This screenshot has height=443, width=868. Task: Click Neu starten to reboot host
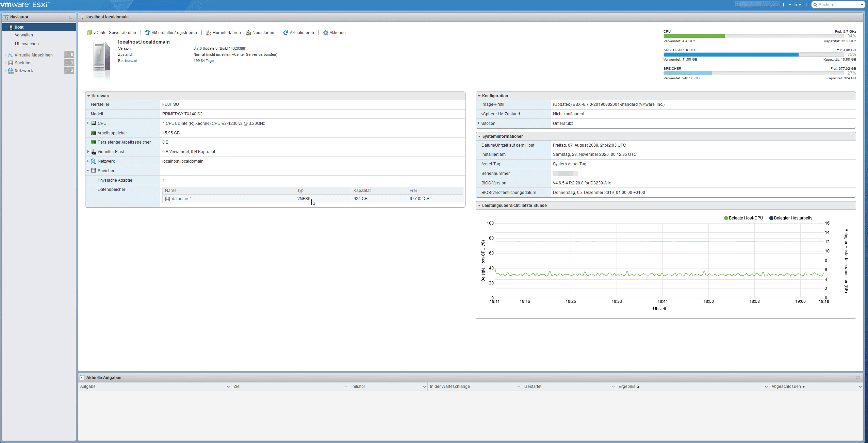(260, 33)
